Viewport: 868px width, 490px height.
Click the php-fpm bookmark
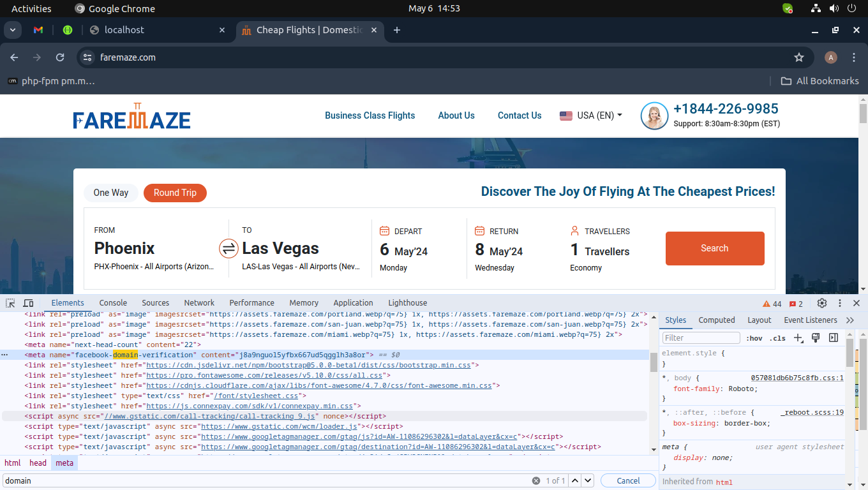click(51, 81)
